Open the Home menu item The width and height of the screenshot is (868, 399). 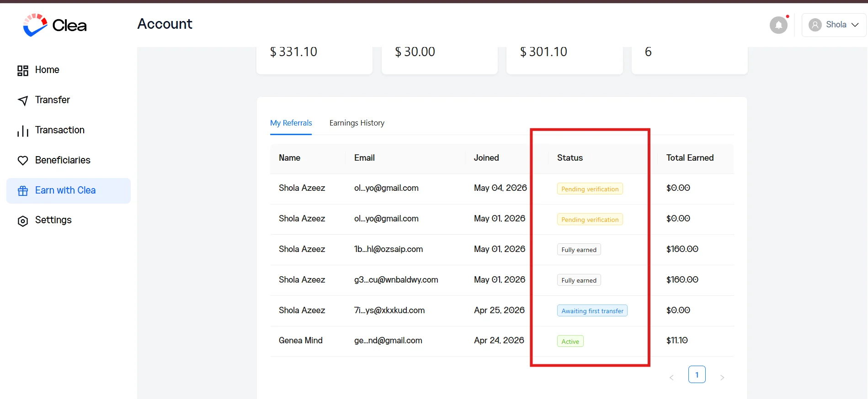pos(69,70)
